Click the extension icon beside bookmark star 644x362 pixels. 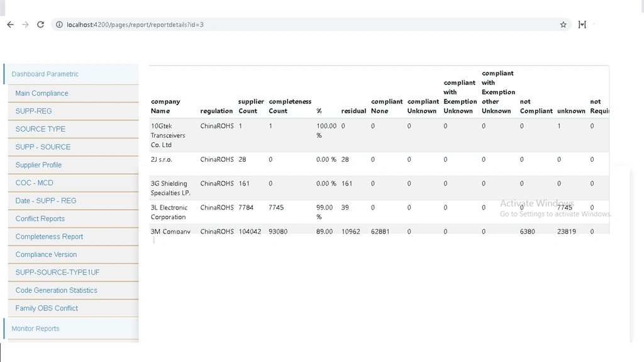tap(582, 25)
